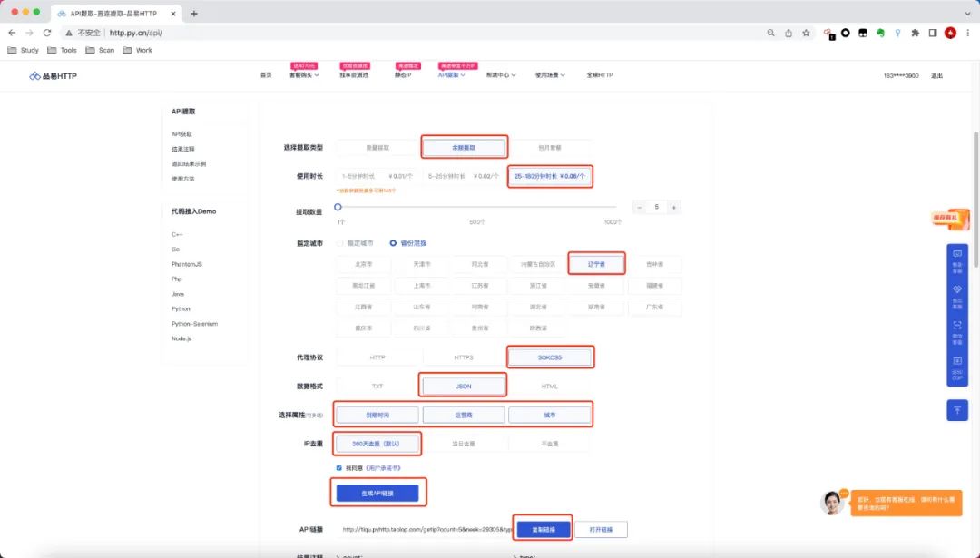This screenshot has height=558, width=980.
Task: Open the tab search chevron at top right
Action: tap(967, 13)
